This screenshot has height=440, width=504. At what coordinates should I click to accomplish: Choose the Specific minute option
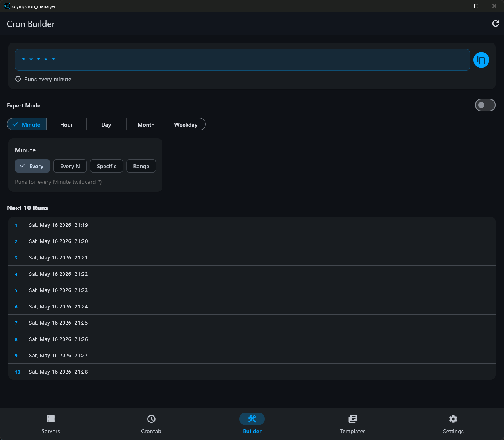pyautogui.click(x=107, y=166)
